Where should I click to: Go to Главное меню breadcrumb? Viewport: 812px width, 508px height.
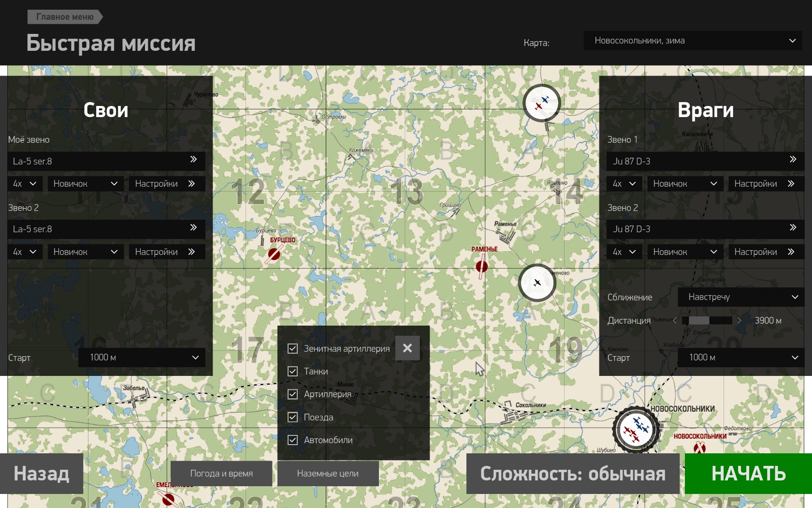pos(65,17)
